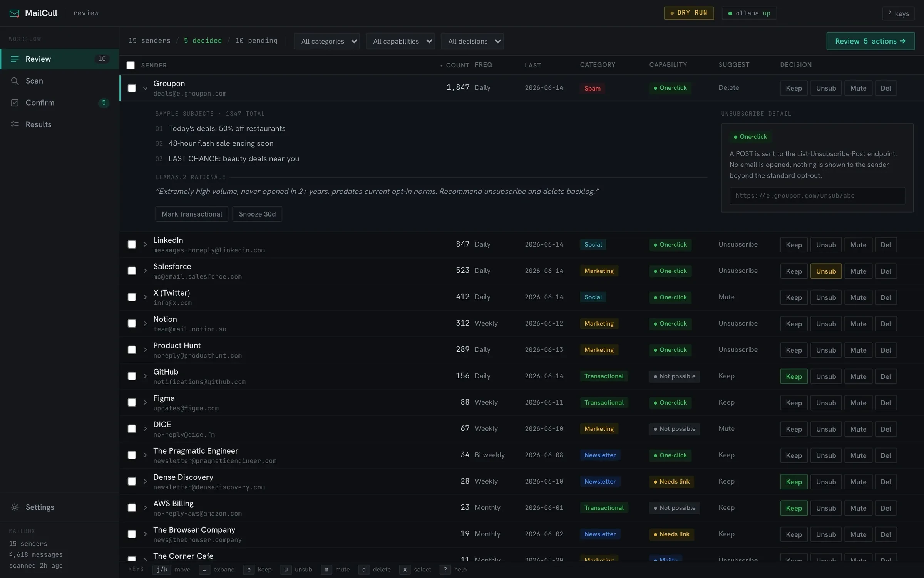This screenshot has width=924, height=578.
Task: Check the AWS Billing row checkbox
Action: coord(132,508)
